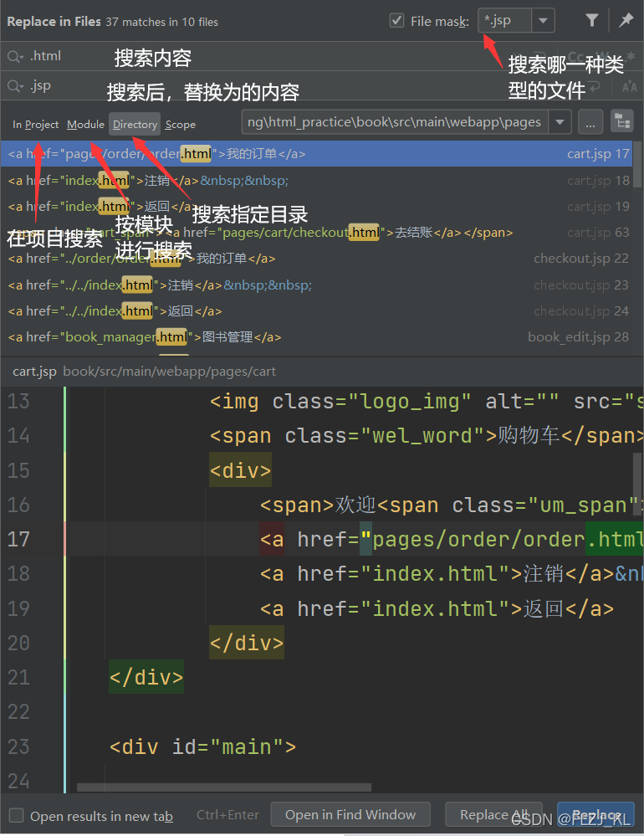
Task: Select the cart.jsp 19 result row
Action: click(x=316, y=207)
